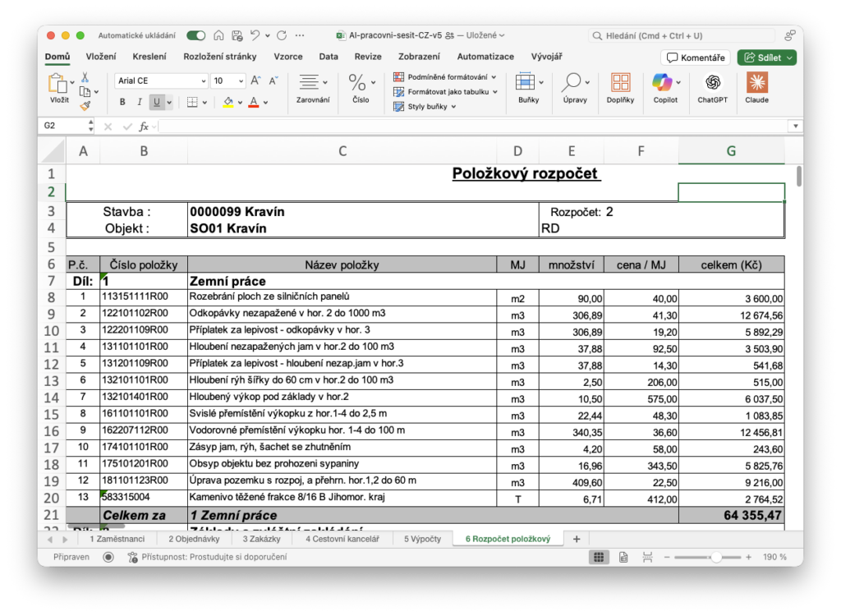The width and height of the screenshot is (841, 616).
Task: Toggle the Automatické ukládání switch
Action: (195, 35)
